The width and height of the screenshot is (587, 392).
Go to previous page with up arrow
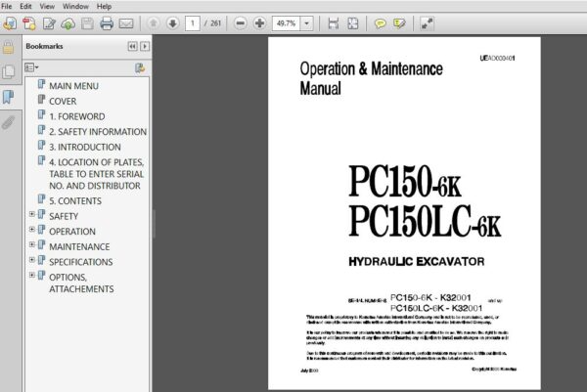pyautogui.click(x=154, y=23)
